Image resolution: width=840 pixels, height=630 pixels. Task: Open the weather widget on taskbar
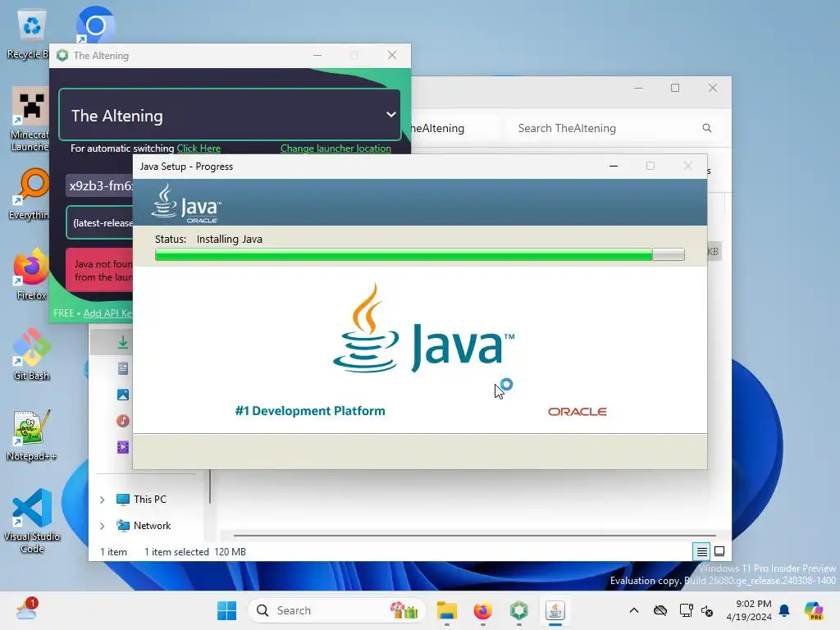coord(25,609)
